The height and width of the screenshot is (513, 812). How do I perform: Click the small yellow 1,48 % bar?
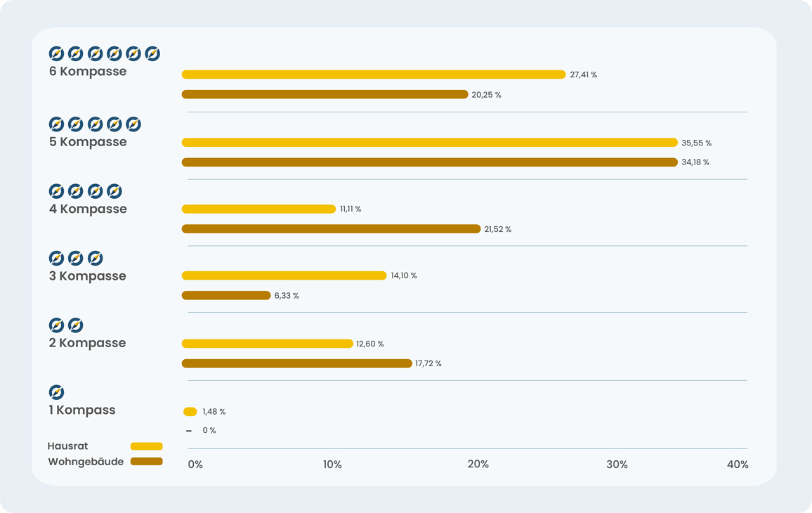(190, 412)
